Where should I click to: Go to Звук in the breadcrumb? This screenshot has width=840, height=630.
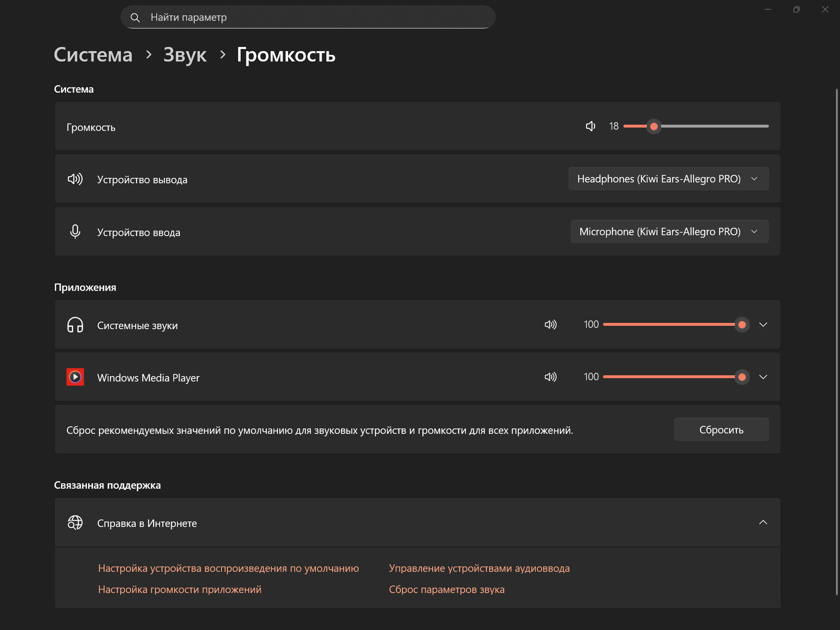(x=185, y=55)
